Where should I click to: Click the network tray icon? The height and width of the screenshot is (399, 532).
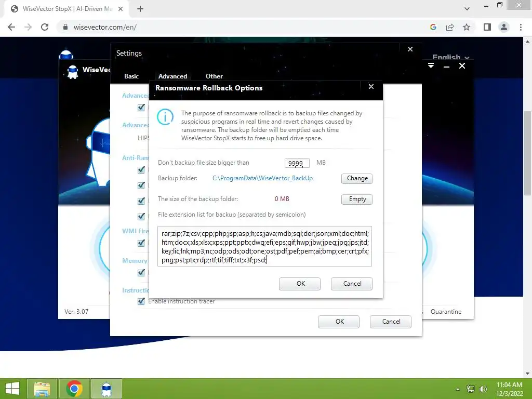coord(471,389)
